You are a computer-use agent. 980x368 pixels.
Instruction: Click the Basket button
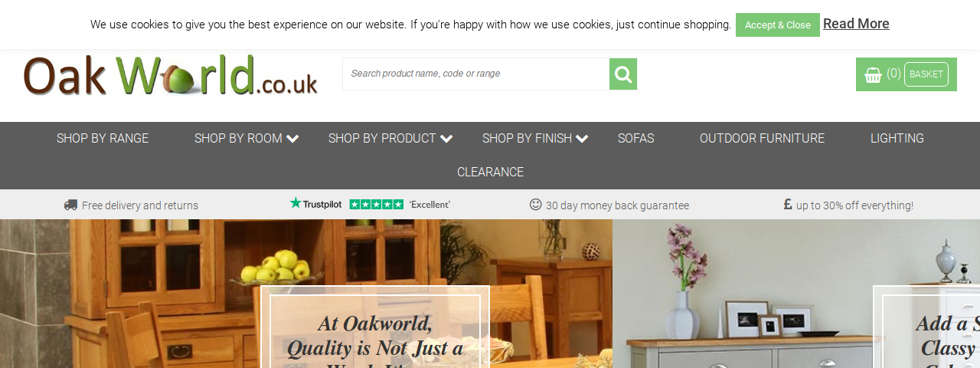pyautogui.click(x=926, y=74)
